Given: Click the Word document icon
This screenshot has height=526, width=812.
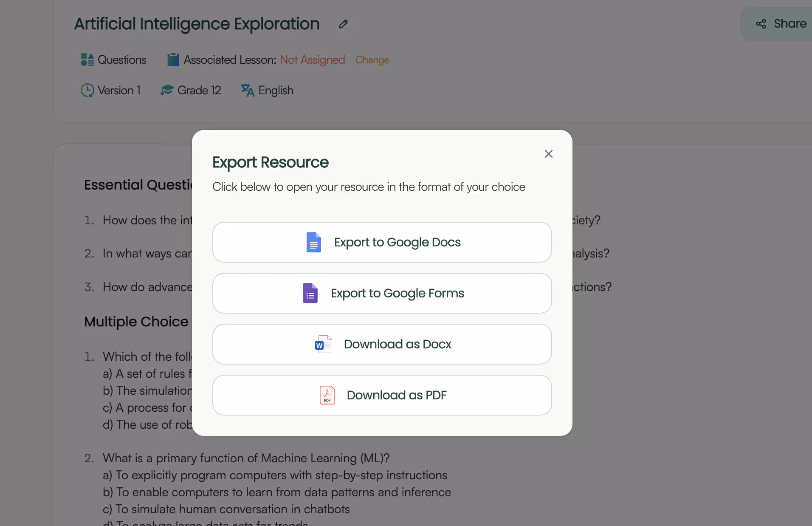Looking at the screenshot, I should pyautogui.click(x=324, y=344).
